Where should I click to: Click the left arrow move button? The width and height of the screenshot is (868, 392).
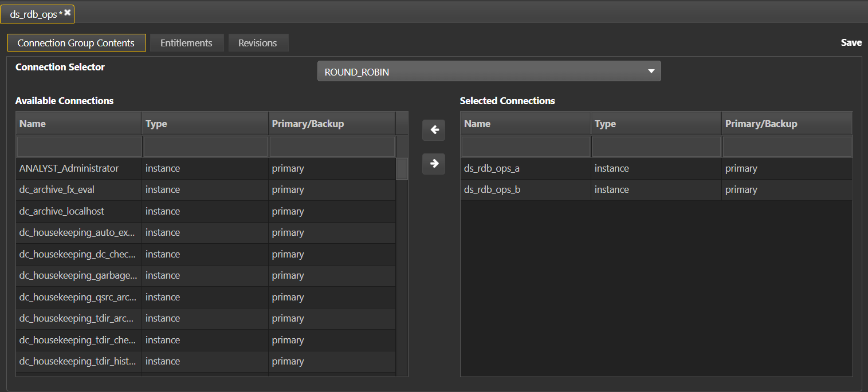[434, 130]
